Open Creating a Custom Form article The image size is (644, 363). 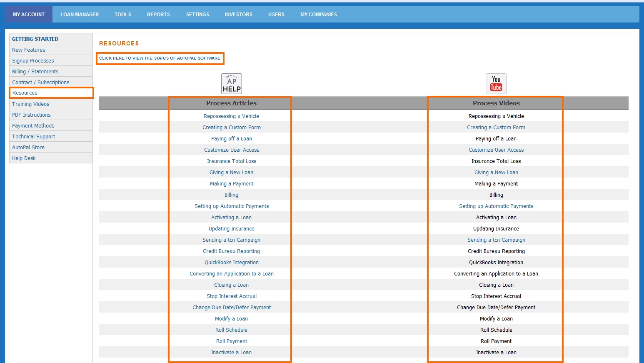232,128
